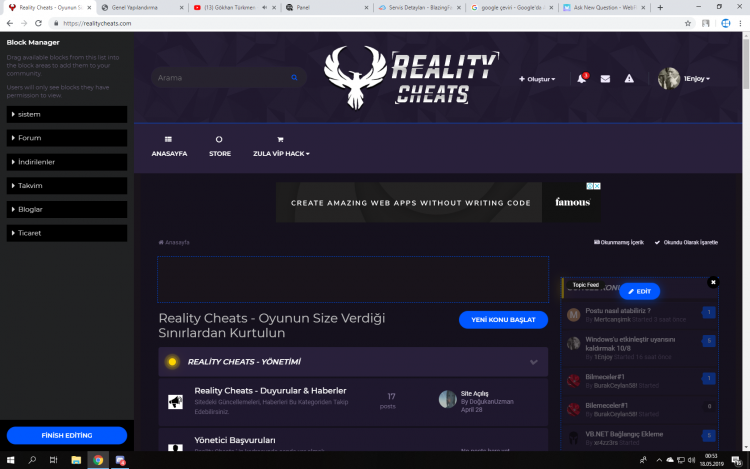Viewport: 750px width, 469px height.
Task: Open the STORE nav item
Action: click(x=220, y=146)
